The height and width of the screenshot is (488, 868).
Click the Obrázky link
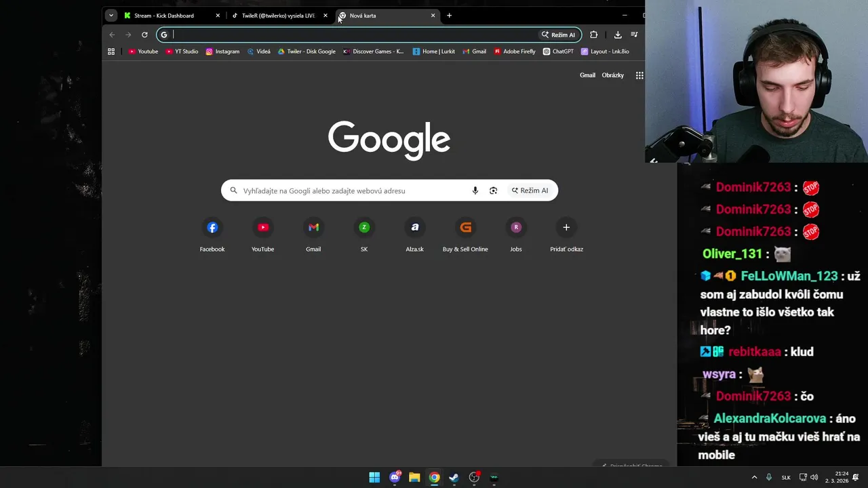tap(612, 75)
